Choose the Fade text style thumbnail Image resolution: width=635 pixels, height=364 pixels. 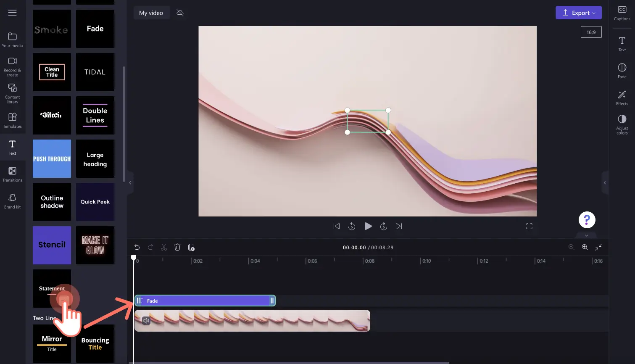pyautogui.click(x=95, y=29)
